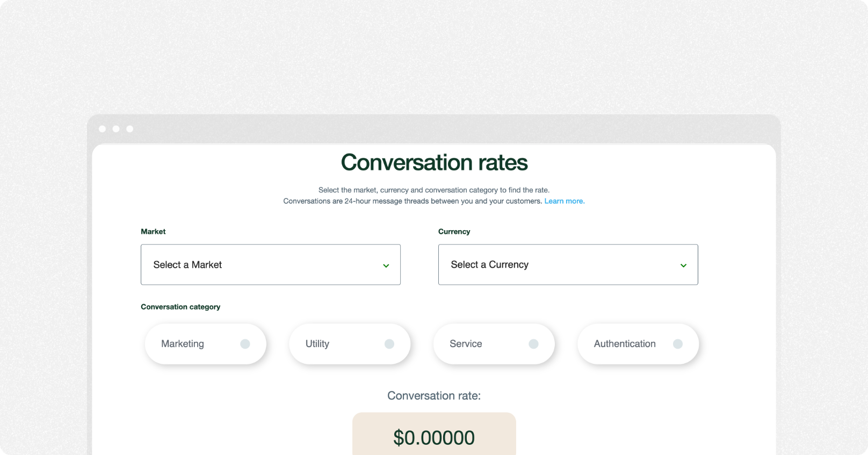Toggle the Utility radio dot

(389, 344)
